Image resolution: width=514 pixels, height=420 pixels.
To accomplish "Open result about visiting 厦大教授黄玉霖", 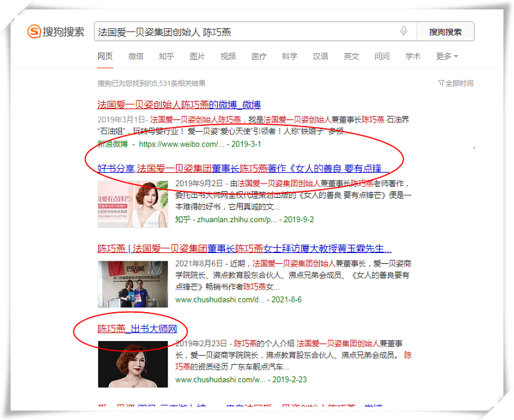I will click(x=244, y=249).
